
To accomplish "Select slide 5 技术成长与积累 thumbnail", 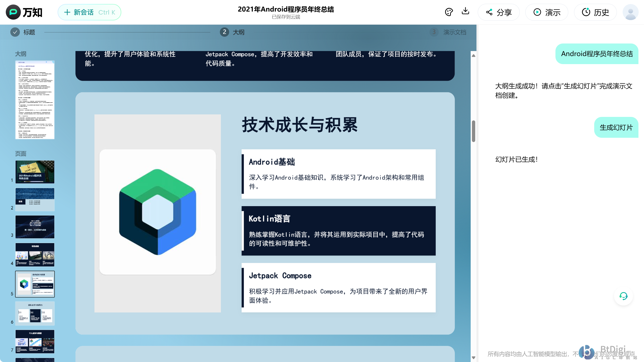I will 35,284.
